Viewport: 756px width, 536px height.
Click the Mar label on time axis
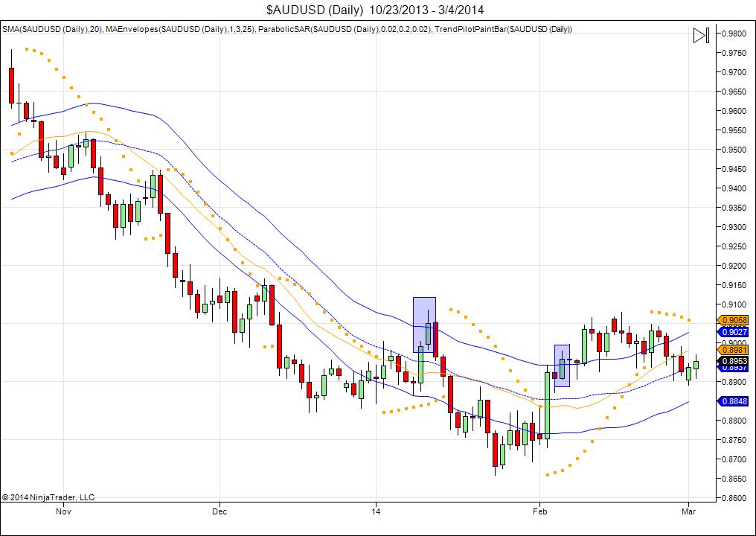[x=689, y=511]
